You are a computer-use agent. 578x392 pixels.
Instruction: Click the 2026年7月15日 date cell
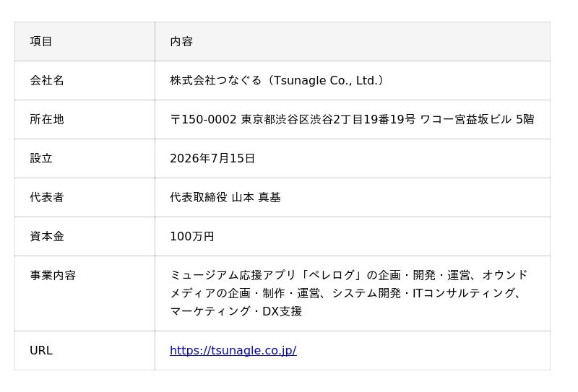[x=212, y=158]
